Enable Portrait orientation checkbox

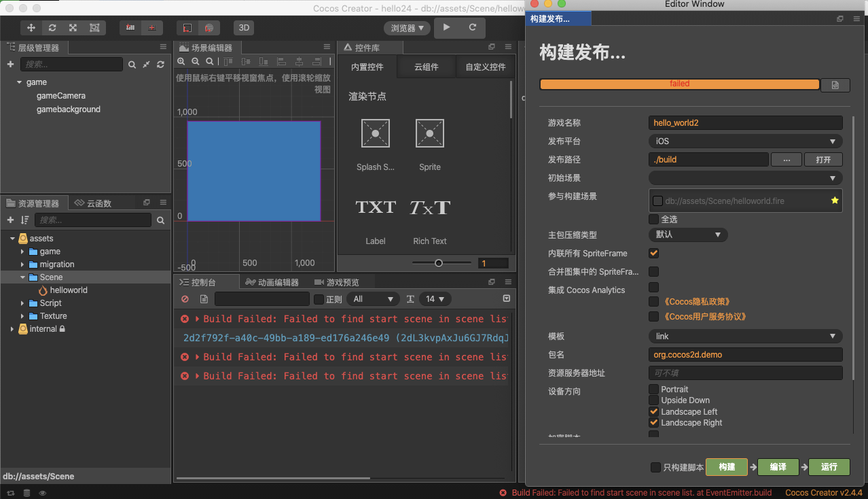click(x=653, y=390)
